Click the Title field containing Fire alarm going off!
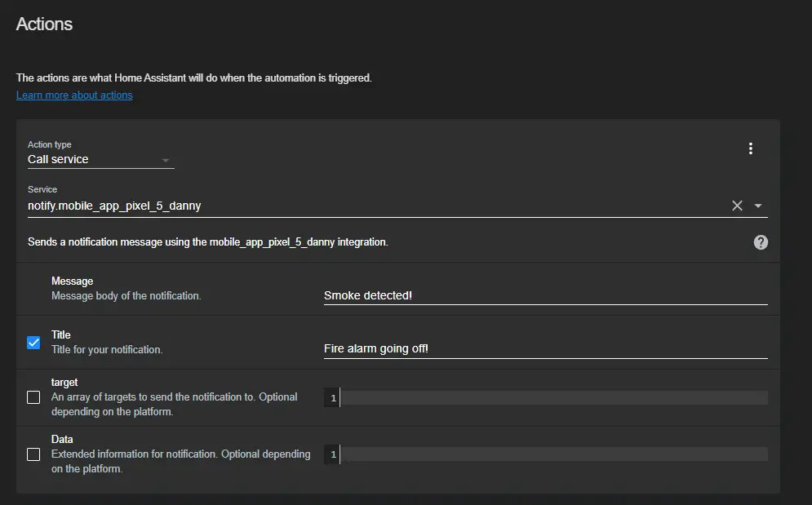Image resolution: width=812 pixels, height=505 pixels. (x=545, y=348)
